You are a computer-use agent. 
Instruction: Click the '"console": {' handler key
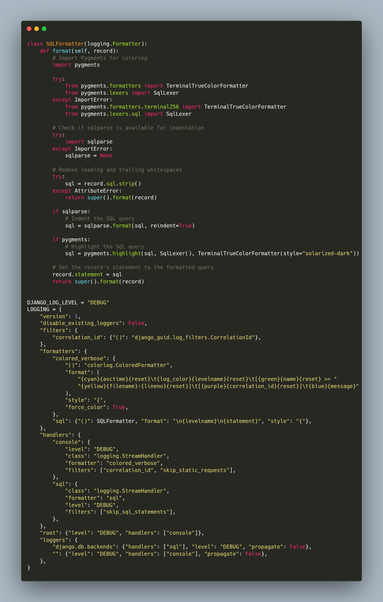71,442
